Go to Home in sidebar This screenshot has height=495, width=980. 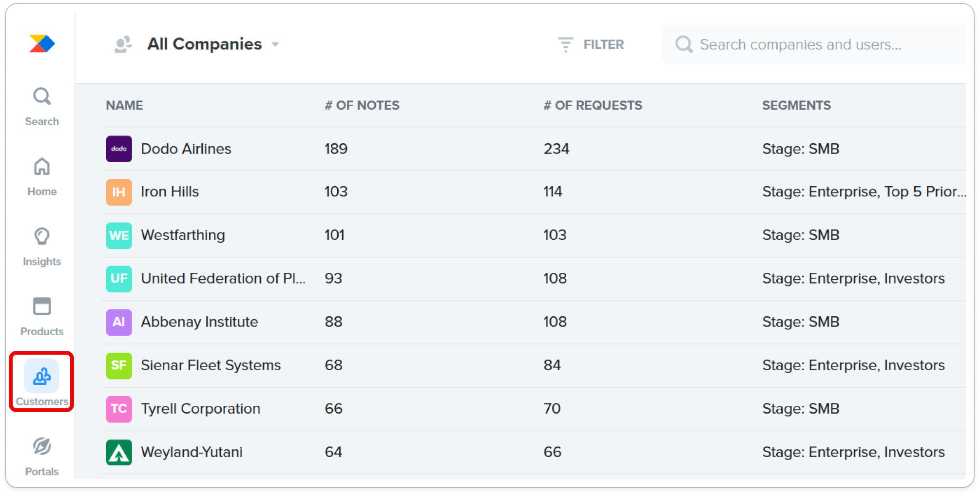click(42, 176)
